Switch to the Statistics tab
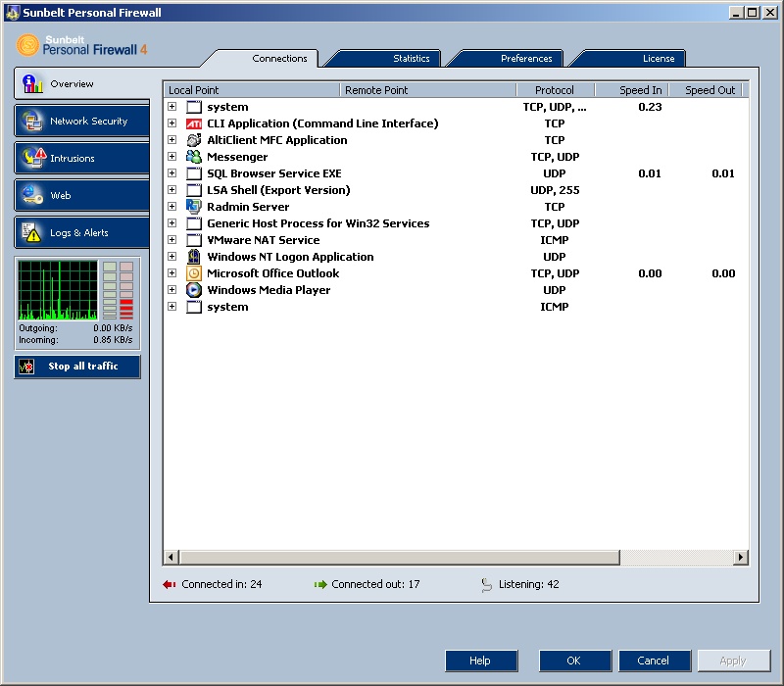This screenshot has width=784, height=686. (411, 59)
